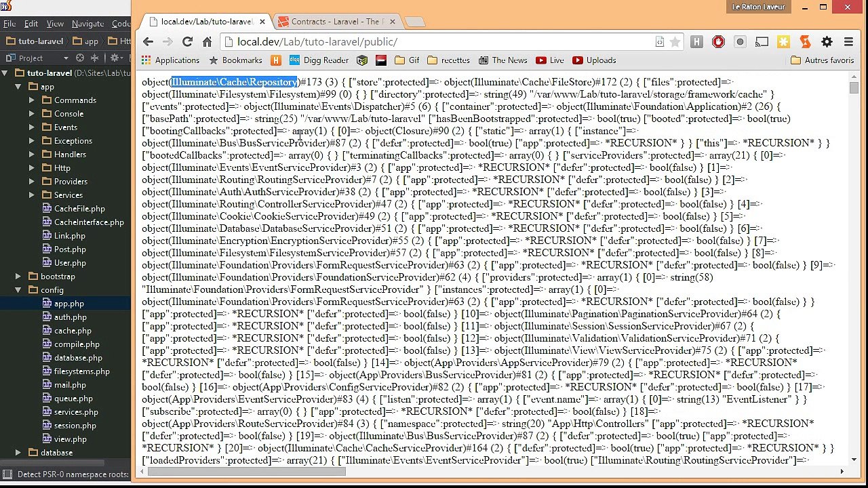This screenshot has height=488, width=868.
Task: Open the Gif bookmarks folder
Action: [x=406, y=60]
